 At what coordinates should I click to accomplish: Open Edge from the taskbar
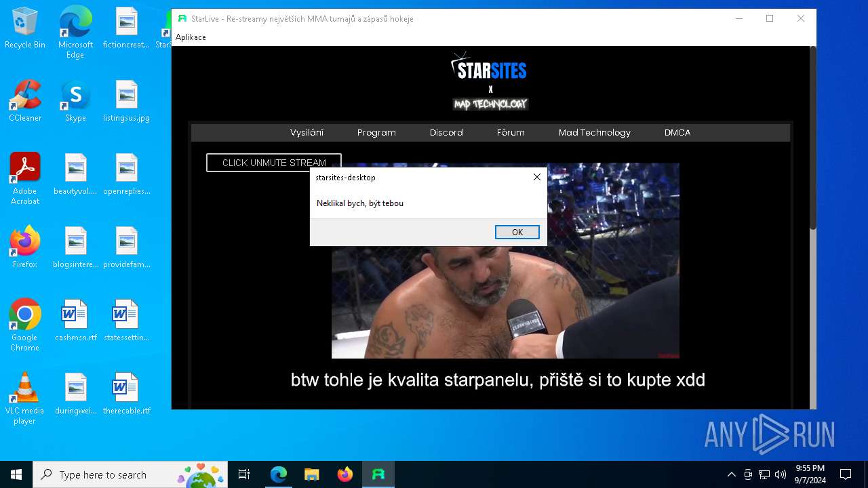[x=279, y=474]
